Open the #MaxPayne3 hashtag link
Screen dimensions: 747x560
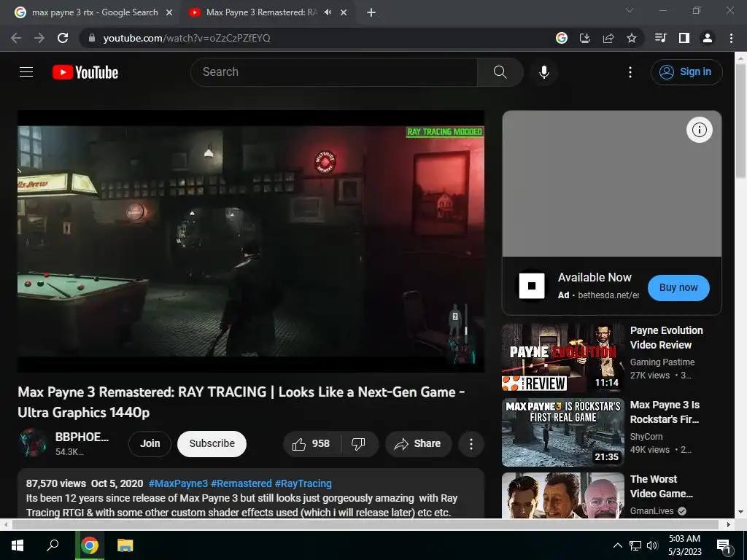[178, 483]
